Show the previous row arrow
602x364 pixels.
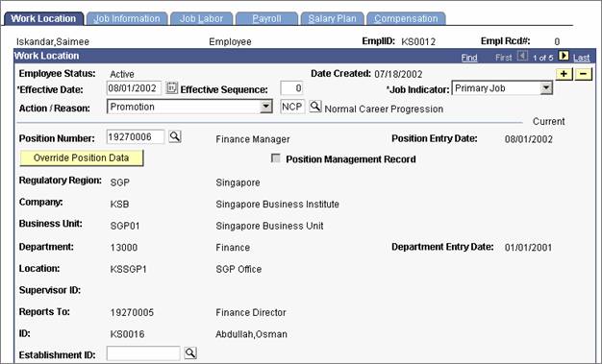click(522, 56)
